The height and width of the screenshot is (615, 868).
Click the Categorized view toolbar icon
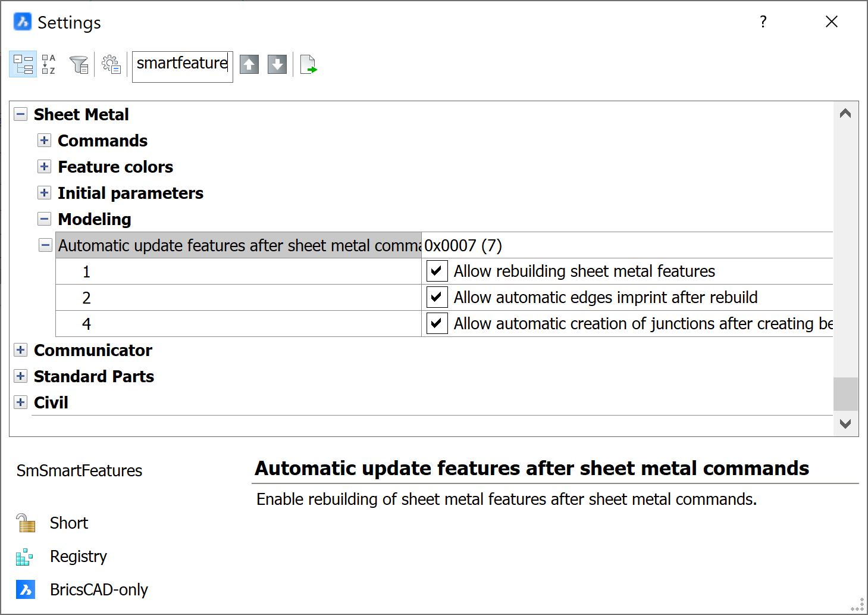[x=23, y=64]
